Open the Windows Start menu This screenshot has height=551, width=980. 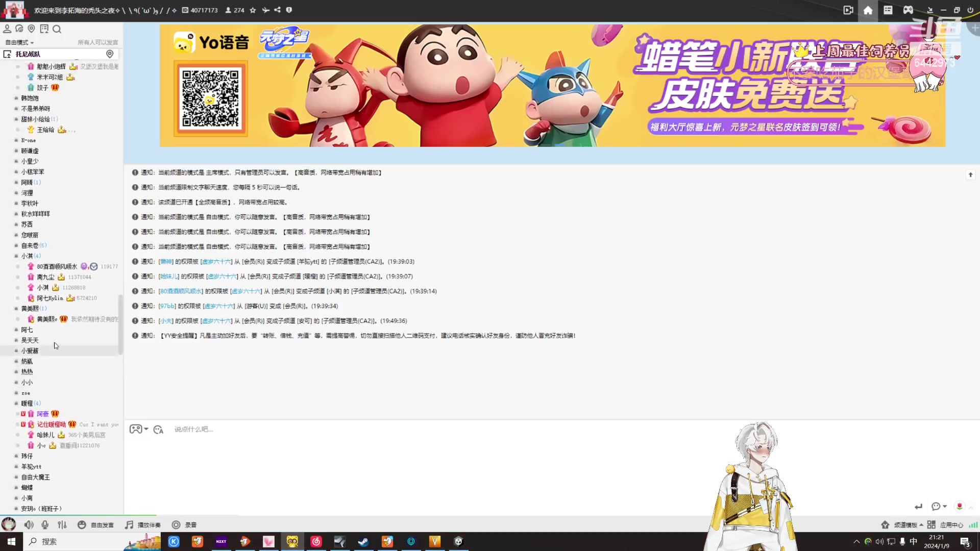click(x=11, y=541)
